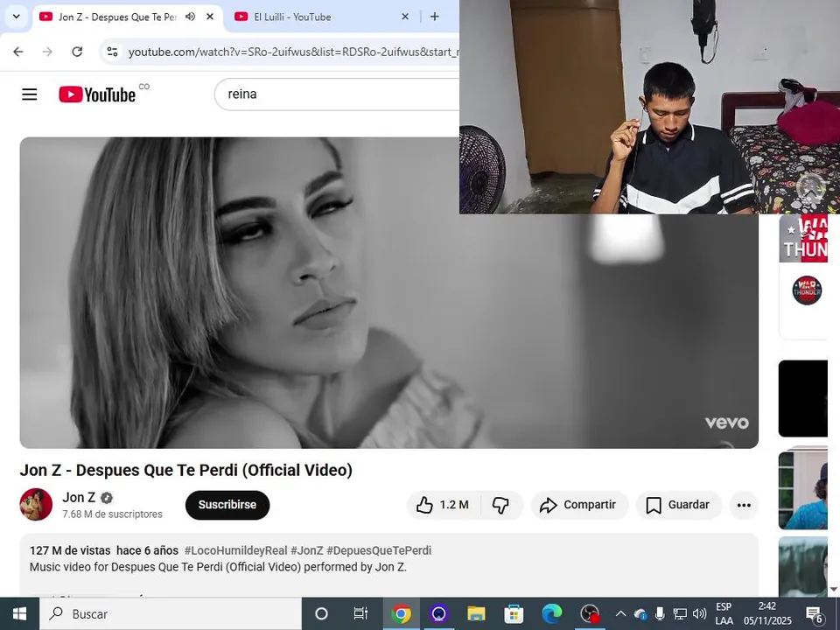Open the purple camera app on taskbar
The image size is (840, 630).
(x=438, y=614)
